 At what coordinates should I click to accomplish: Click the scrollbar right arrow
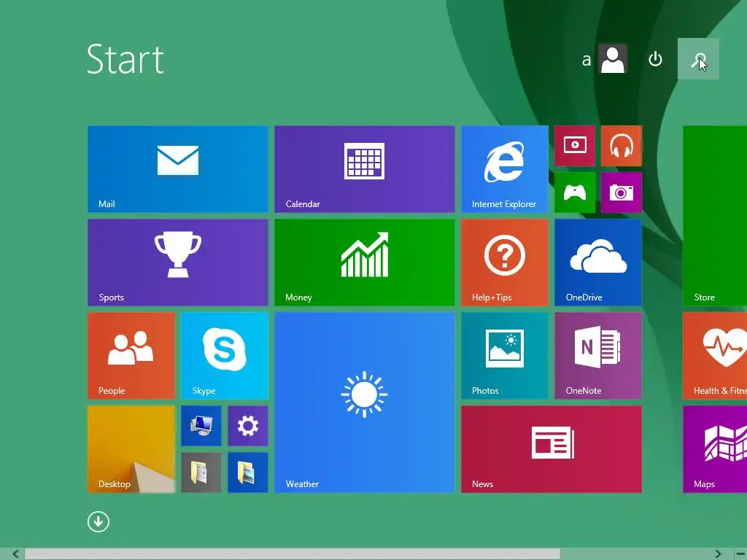718,554
